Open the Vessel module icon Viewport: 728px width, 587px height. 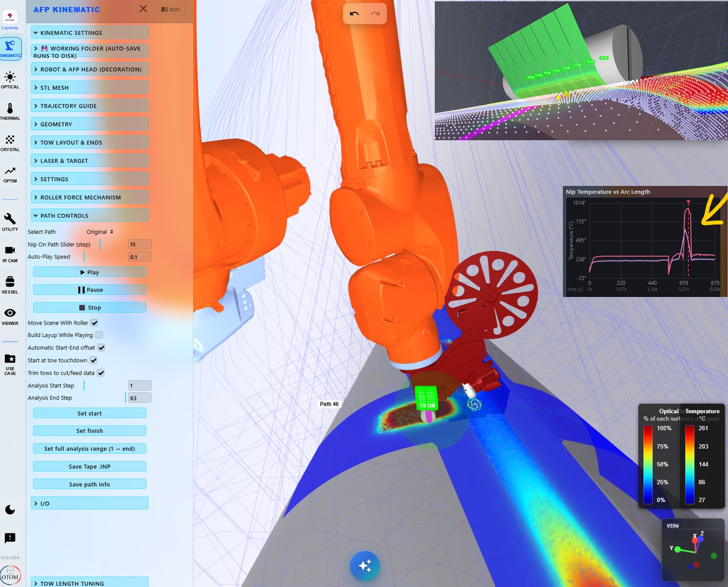[x=10, y=285]
